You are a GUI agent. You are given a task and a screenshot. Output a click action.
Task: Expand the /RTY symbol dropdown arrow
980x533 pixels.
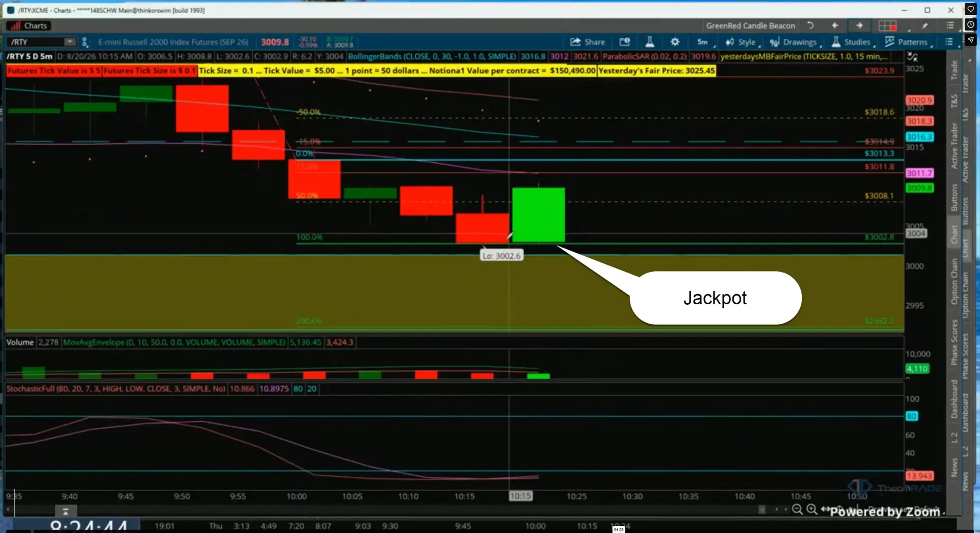click(x=69, y=42)
